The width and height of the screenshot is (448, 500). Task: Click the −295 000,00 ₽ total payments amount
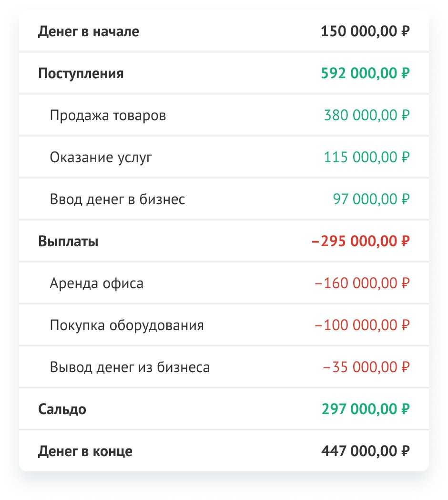360,242
